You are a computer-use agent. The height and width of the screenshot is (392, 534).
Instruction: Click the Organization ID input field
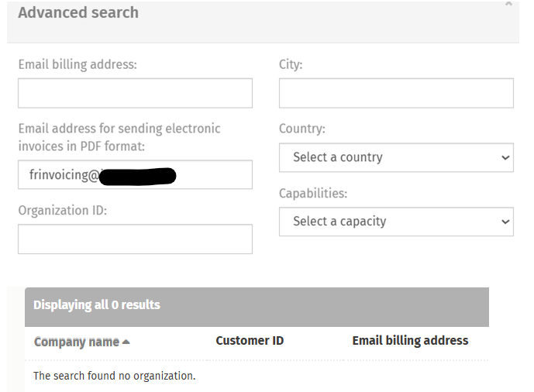pos(135,239)
